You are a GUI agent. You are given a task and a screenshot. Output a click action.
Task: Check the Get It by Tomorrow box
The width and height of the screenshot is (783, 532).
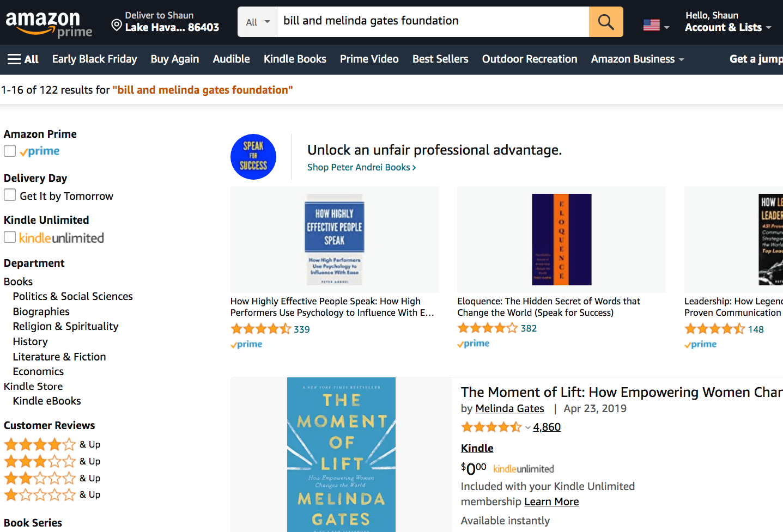pyautogui.click(x=10, y=195)
